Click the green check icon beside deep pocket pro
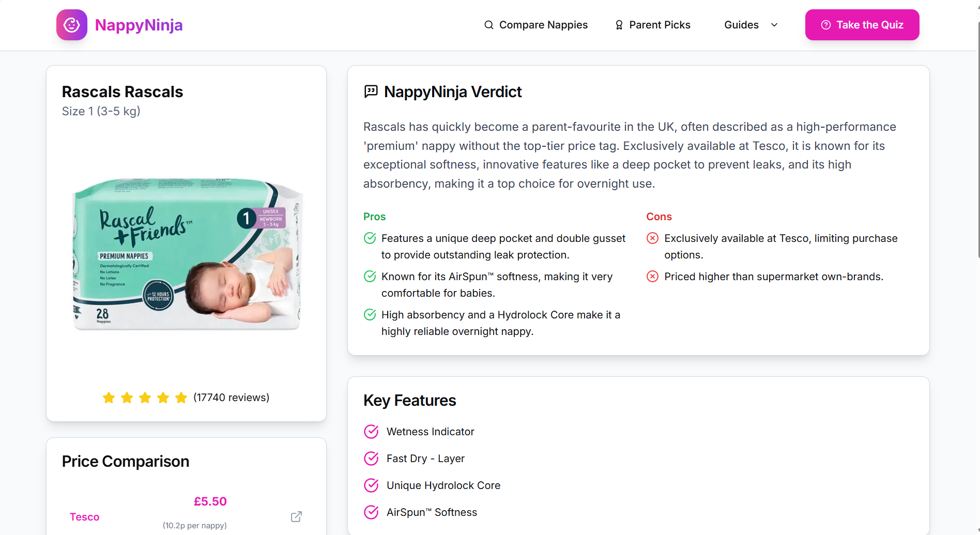The height and width of the screenshot is (535, 980). pyautogui.click(x=370, y=238)
